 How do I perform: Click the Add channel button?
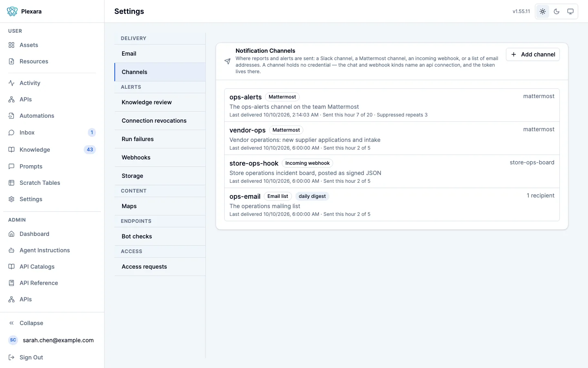point(533,54)
